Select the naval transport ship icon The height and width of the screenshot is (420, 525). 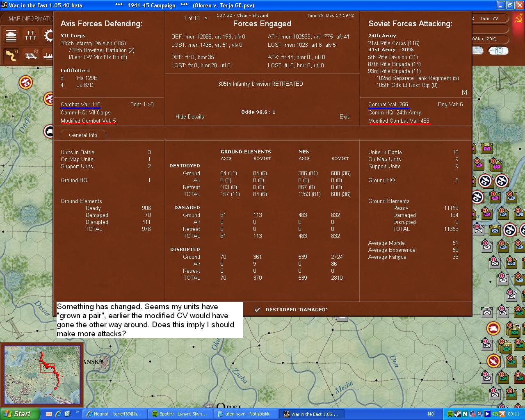48,56
